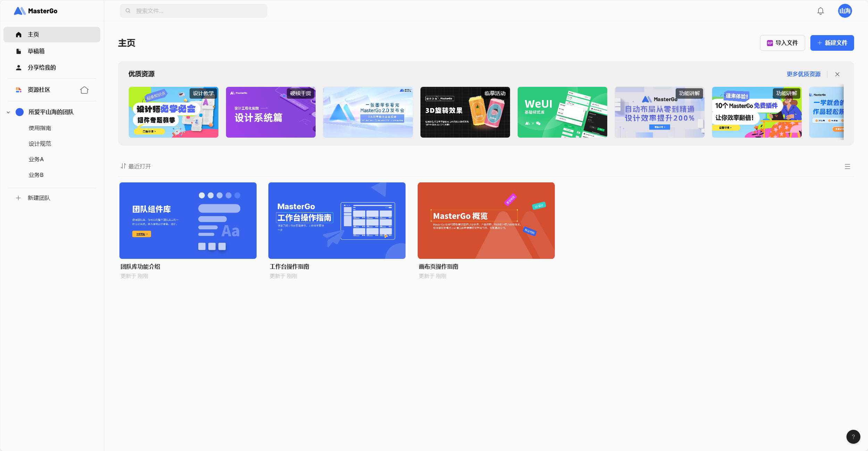Open the 山海 user avatar menu

point(845,11)
